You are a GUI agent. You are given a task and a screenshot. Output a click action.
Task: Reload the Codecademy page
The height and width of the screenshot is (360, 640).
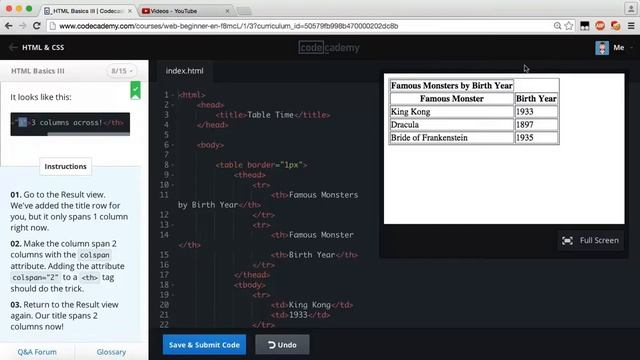click(x=36, y=26)
